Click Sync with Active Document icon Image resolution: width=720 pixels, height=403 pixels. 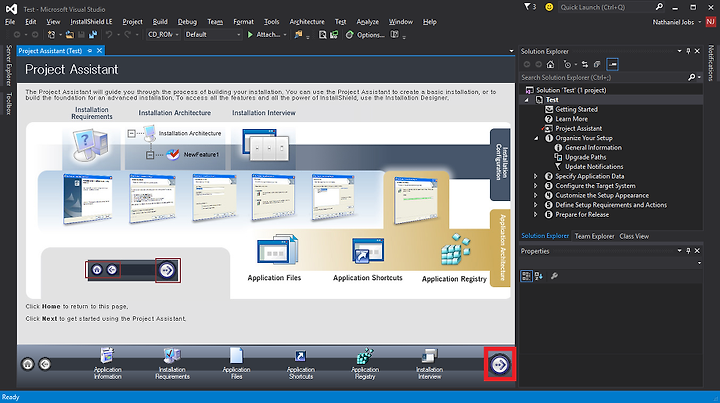pos(585,64)
